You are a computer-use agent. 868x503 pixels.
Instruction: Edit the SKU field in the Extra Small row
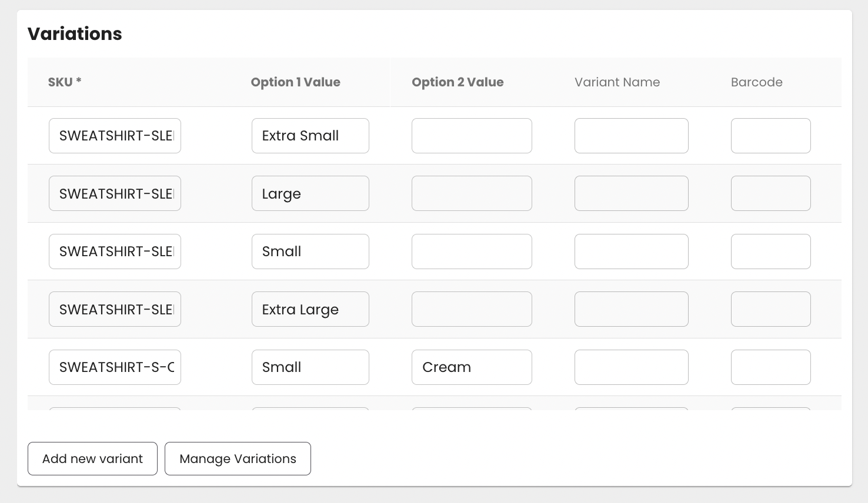[115, 136]
